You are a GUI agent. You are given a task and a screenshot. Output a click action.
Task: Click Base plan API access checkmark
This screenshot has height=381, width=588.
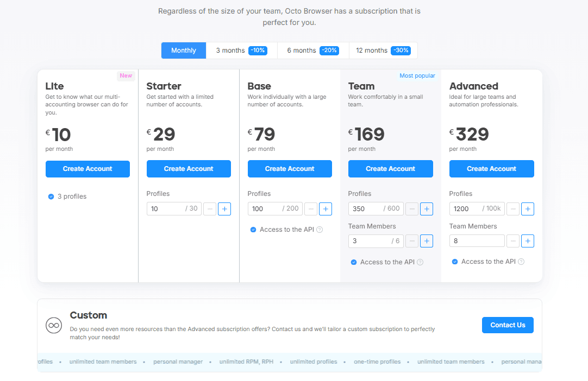(253, 230)
